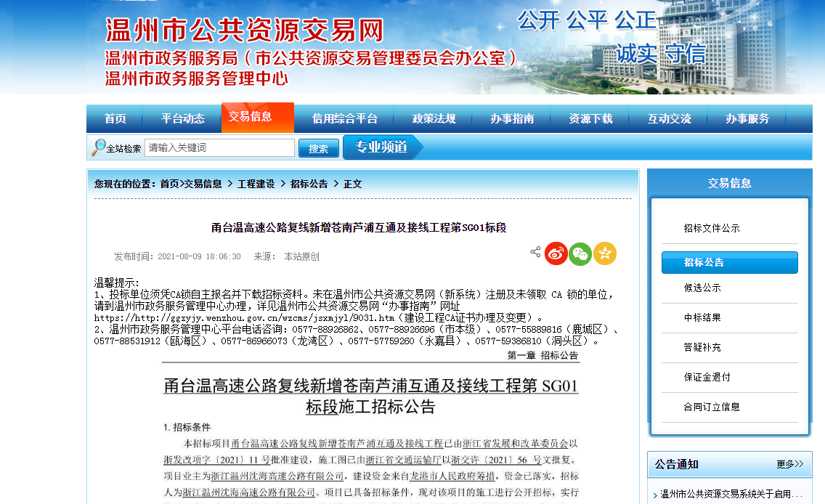Open 更多 in the 公告通知 panel

click(789, 464)
